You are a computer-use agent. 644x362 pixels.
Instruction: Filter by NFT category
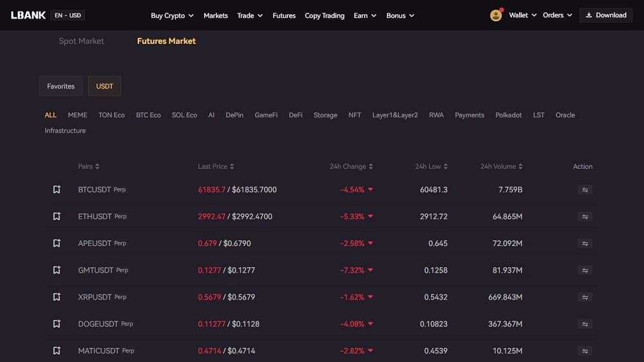pos(355,115)
